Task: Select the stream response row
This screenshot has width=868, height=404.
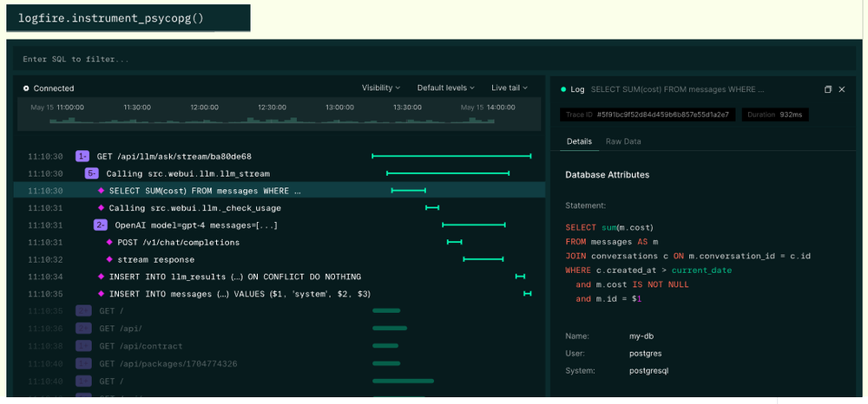Action: click(279, 259)
